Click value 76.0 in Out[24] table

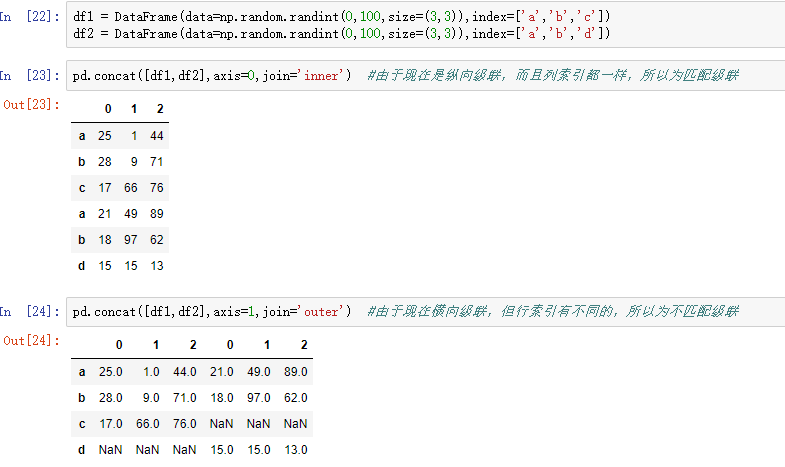[185, 424]
